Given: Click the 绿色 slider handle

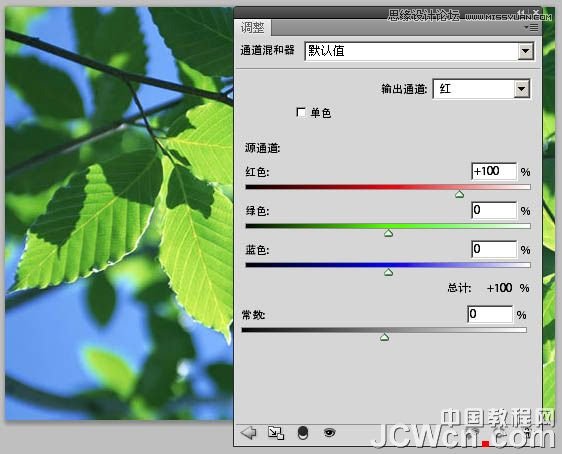Looking at the screenshot, I should point(389,233).
